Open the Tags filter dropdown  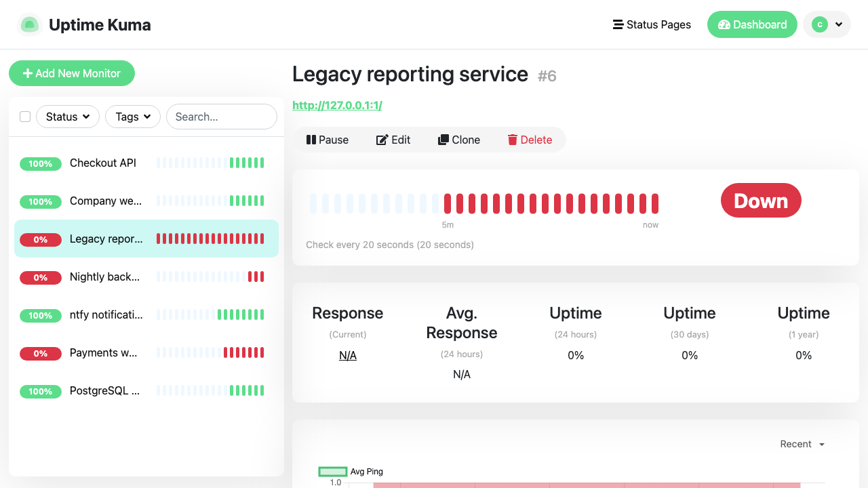(133, 117)
